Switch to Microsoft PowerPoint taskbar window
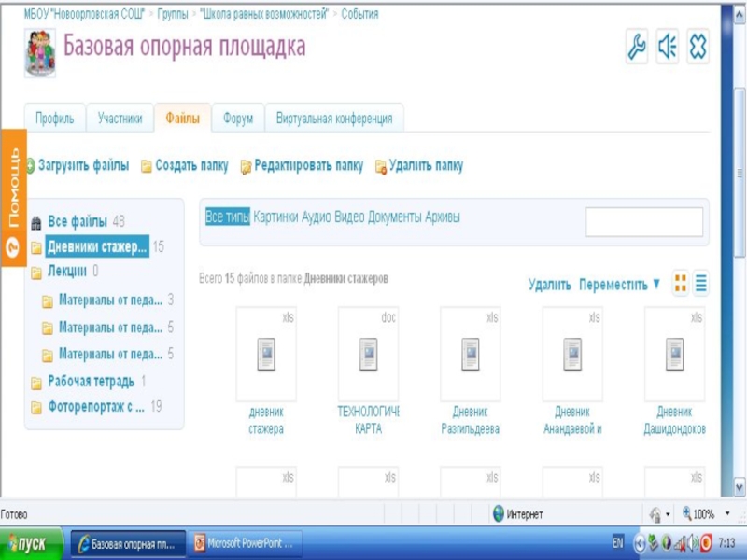 pyautogui.click(x=246, y=543)
